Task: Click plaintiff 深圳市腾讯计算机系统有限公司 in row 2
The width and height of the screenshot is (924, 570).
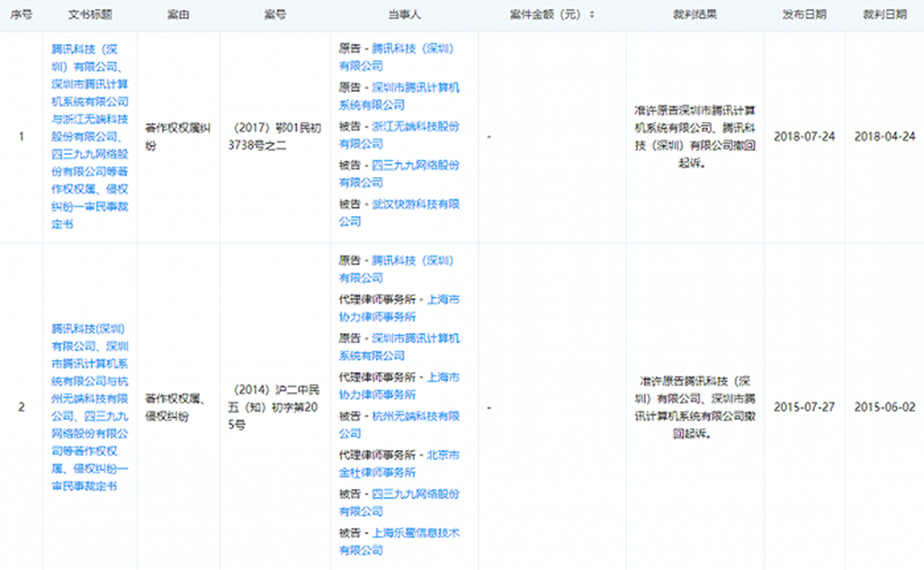Action: point(415,339)
